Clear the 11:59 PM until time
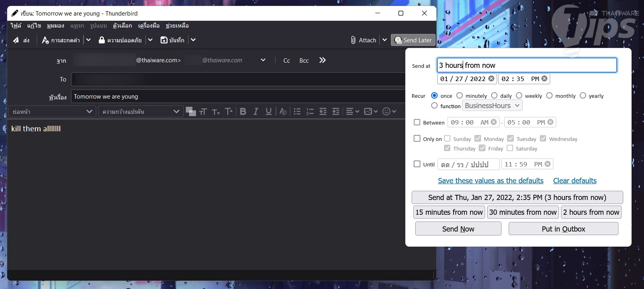This screenshot has height=289, width=644. click(x=548, y=164)
